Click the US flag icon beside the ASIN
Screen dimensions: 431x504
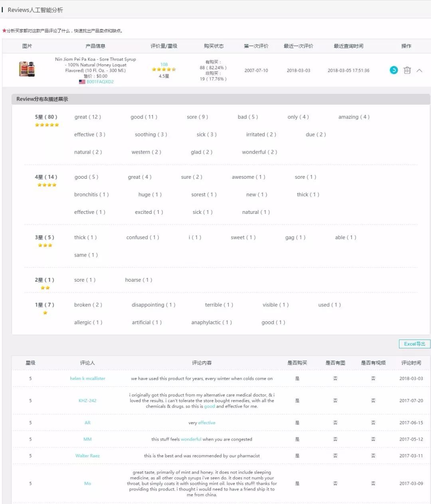82,81
